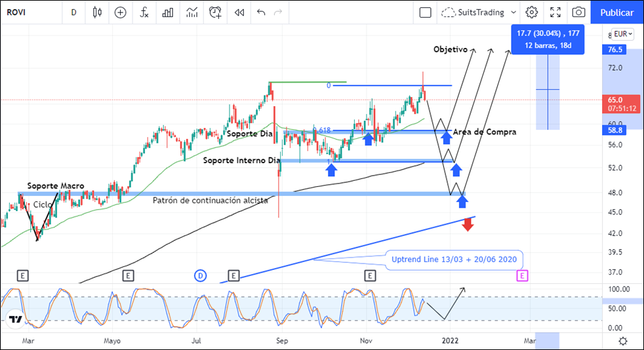Click the ROVI symbol search field
The height and width of the screenshot is (350, 644).
coord(26,12)
